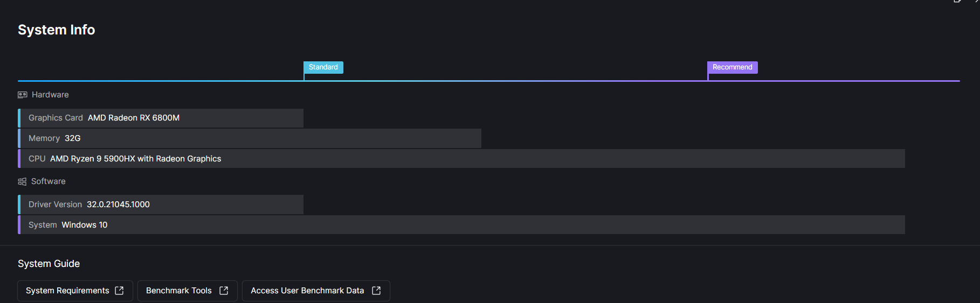The height and width of the screenshot is (303, 980).
Task: Click the System Guide heading
Action: (x=49, y=264)
